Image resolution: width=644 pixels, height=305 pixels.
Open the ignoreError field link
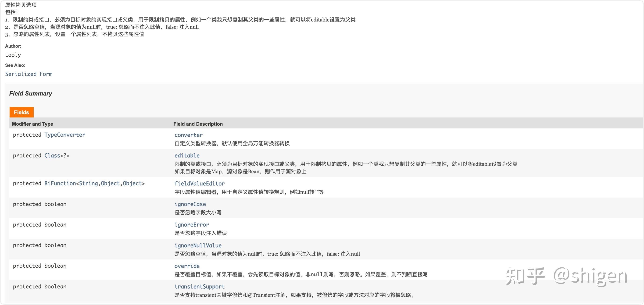[x=192, y=225]
